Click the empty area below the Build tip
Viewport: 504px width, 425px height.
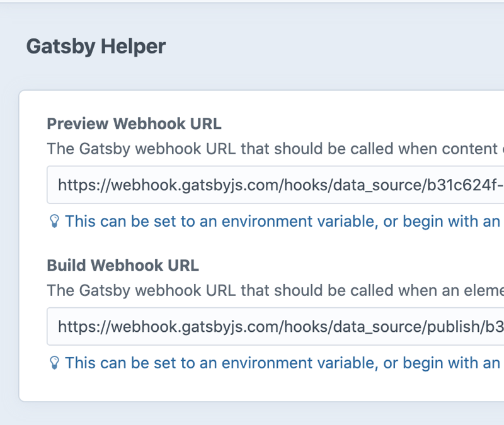coord(252,387)
